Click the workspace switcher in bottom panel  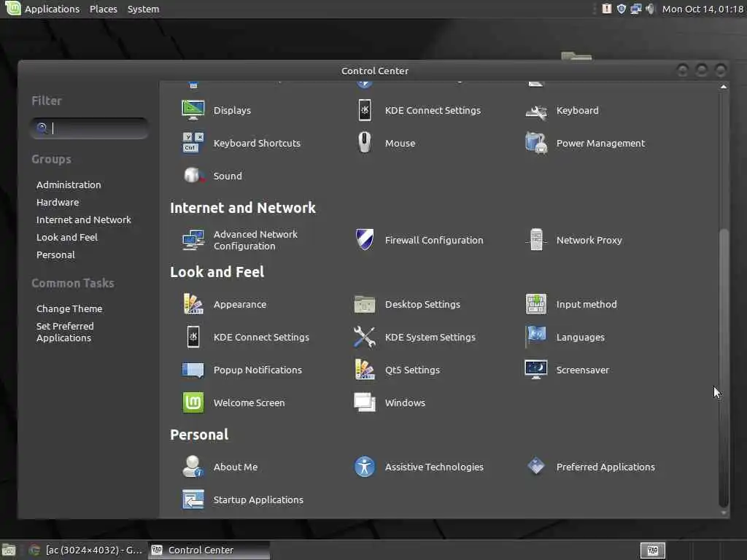(652, 551)
